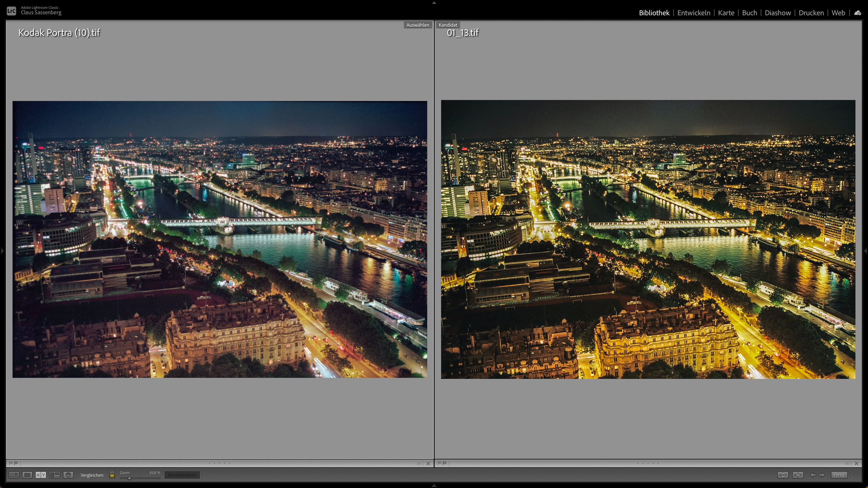Select next photo with right arrow
The height and width of the screenshot is (488, 868).
pos(822,475)
